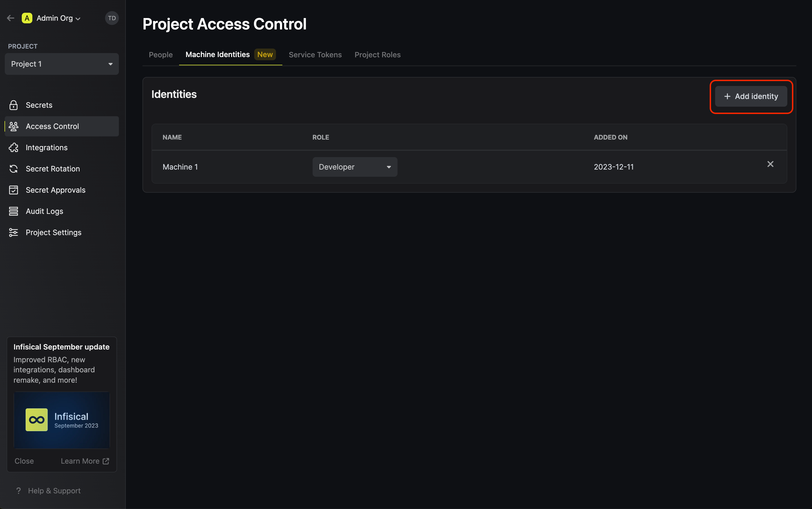The width and height of the screenshot is (812, 509).
Task: Expand the Project 1 selector
Action: (62, 64)
